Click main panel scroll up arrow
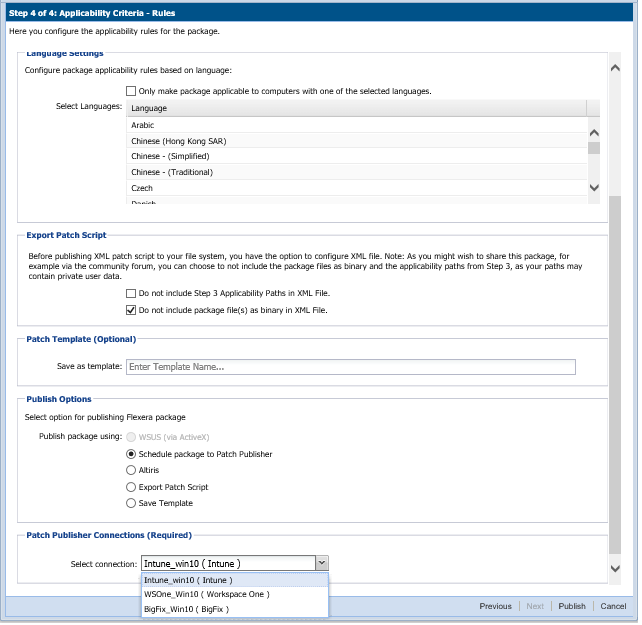 pos(615,67)
